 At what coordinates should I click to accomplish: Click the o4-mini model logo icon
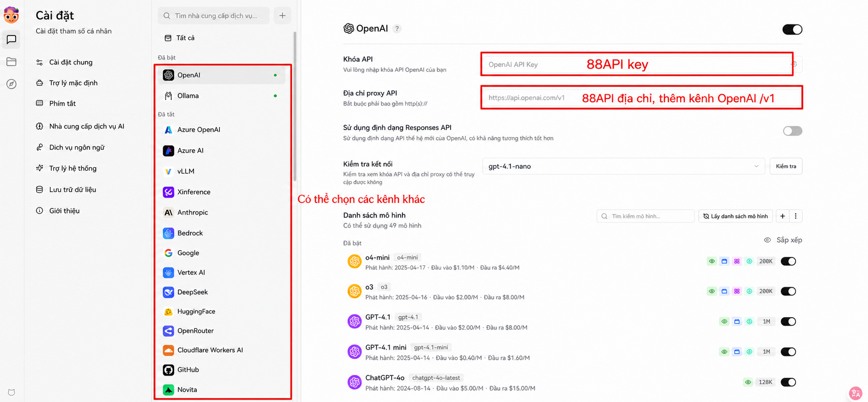pos(354,261)
